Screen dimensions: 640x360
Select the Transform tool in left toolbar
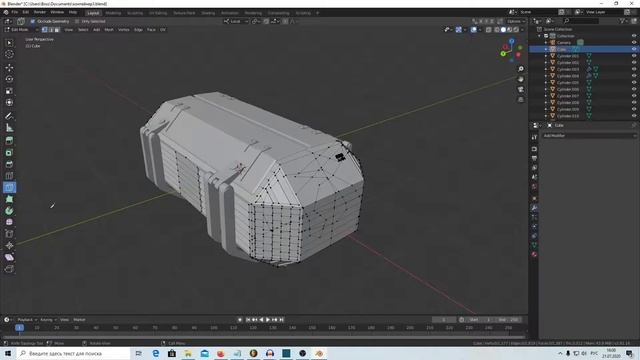pyautogui.click(x=9, y=102)
